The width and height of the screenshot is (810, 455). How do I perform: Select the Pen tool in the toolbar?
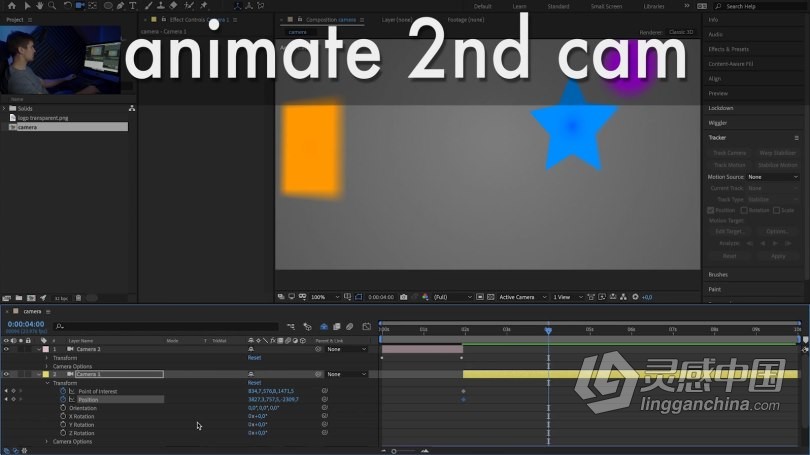[x=121, y=6]
